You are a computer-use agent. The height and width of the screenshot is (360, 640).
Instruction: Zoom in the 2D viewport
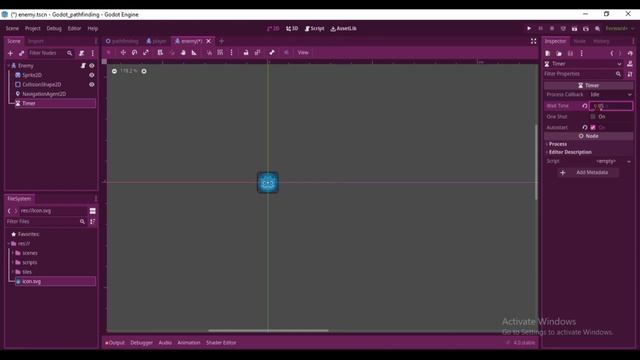[144, 71]
